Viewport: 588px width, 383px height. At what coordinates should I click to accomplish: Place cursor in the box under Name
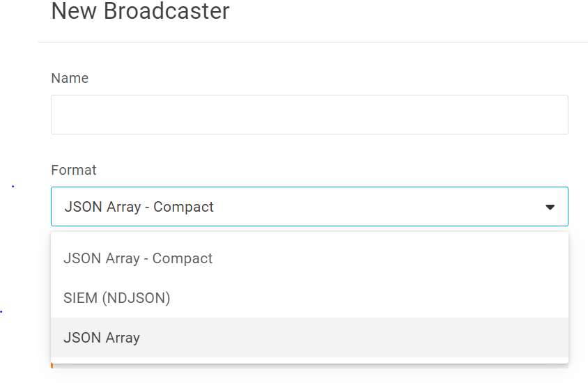309,115
